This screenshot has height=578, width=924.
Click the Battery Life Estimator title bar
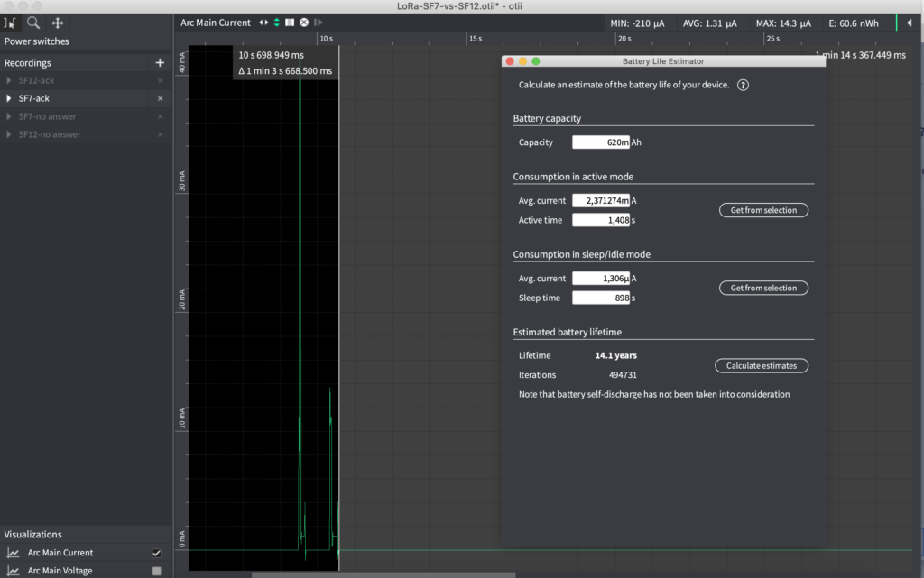click(x=663, y=61)
